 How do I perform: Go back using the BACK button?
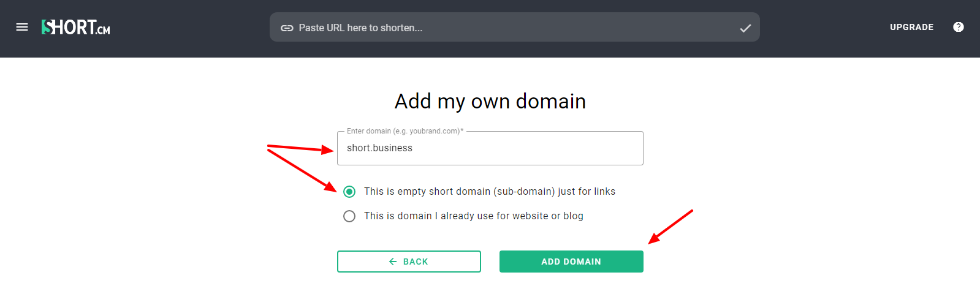pyautogui.click(x=409, y=262)
